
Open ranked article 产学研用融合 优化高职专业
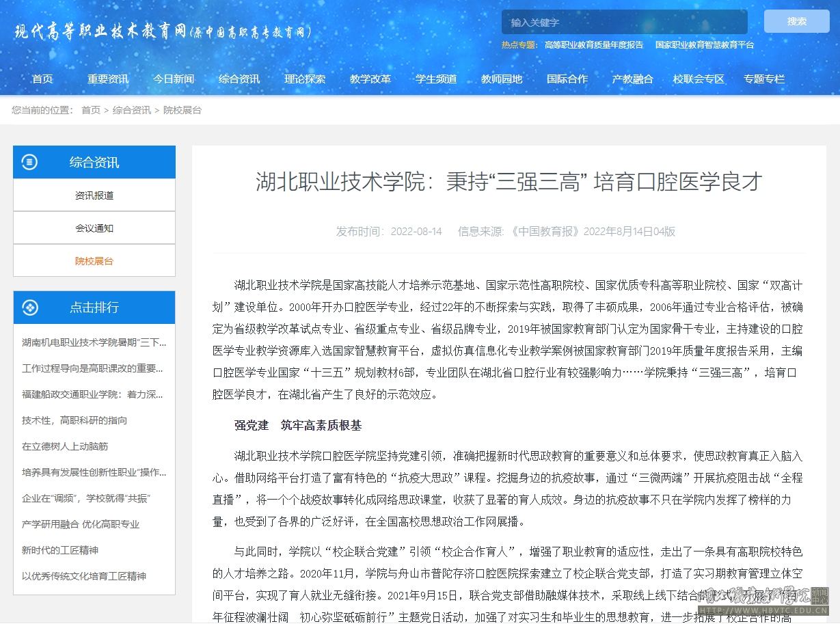click(x=81, y=524)
